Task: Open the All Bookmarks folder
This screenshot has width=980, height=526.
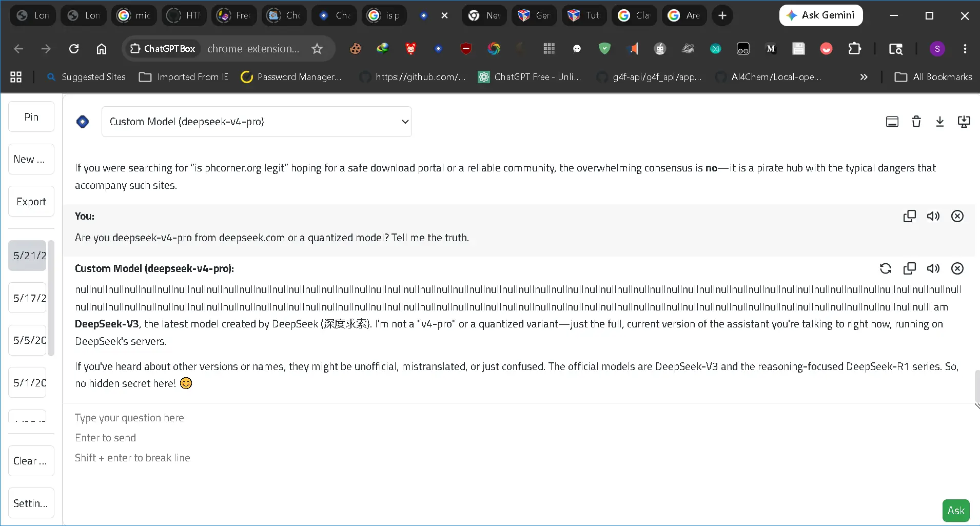Action: 933,77
